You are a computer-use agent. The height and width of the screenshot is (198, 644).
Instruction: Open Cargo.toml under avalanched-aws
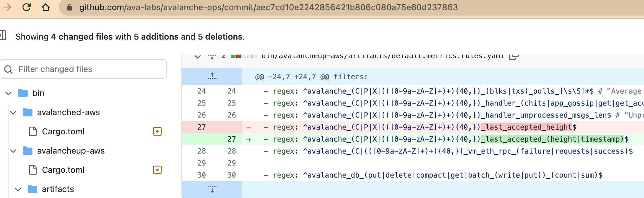point(63,131)
